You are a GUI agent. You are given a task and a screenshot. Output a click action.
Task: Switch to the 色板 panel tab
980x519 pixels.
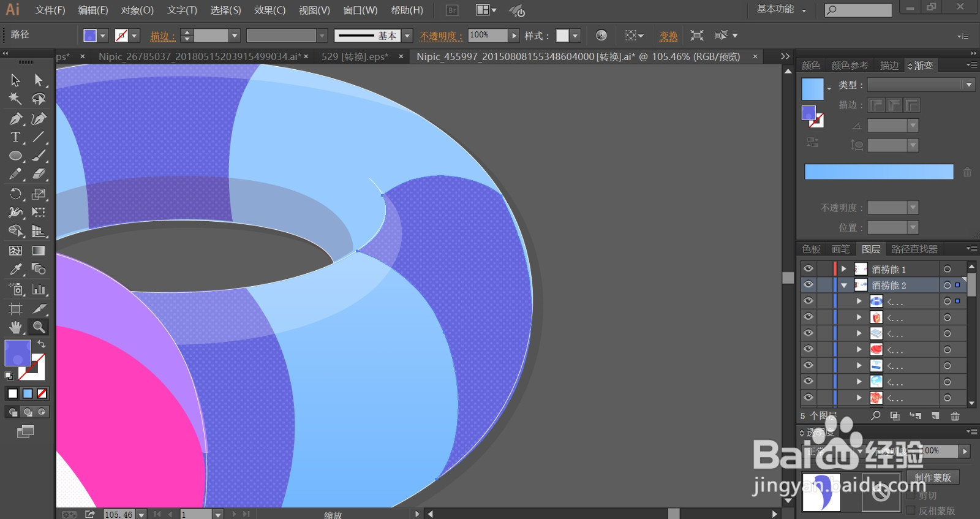point(811,249)
